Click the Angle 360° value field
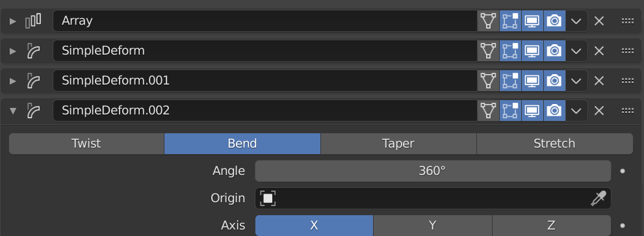The image size is (644, 236). (x=433, y=171)
